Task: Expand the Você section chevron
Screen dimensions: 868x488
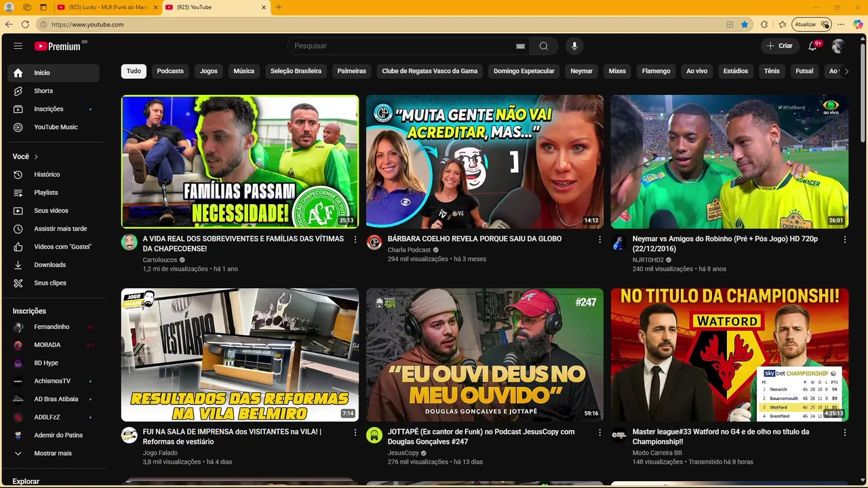Action: click(x=36, y=157)
